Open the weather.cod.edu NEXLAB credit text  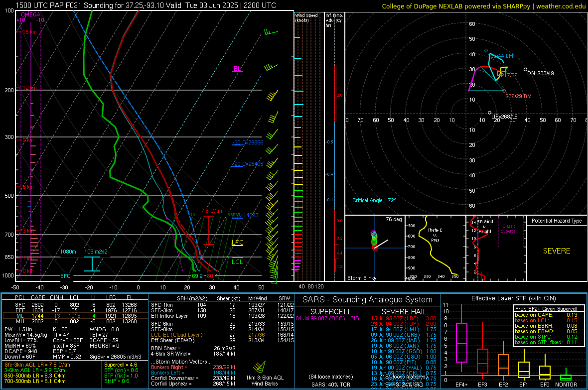point(484,6)
